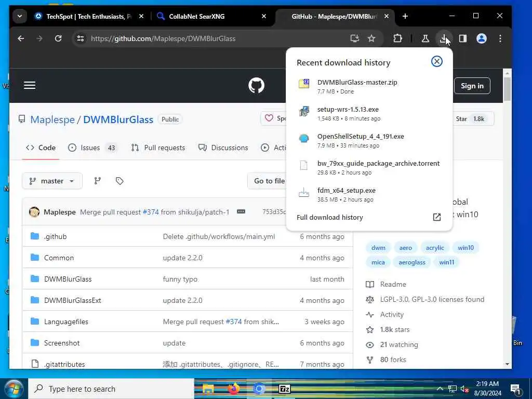Select the Code tab
532x399 pixels.
tap(41, 148)
